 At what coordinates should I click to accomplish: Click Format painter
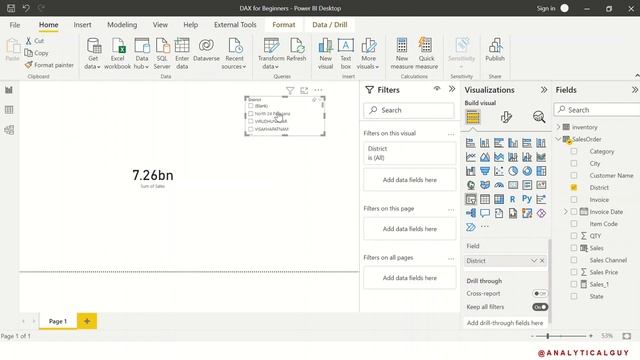[x=49, y=65]
